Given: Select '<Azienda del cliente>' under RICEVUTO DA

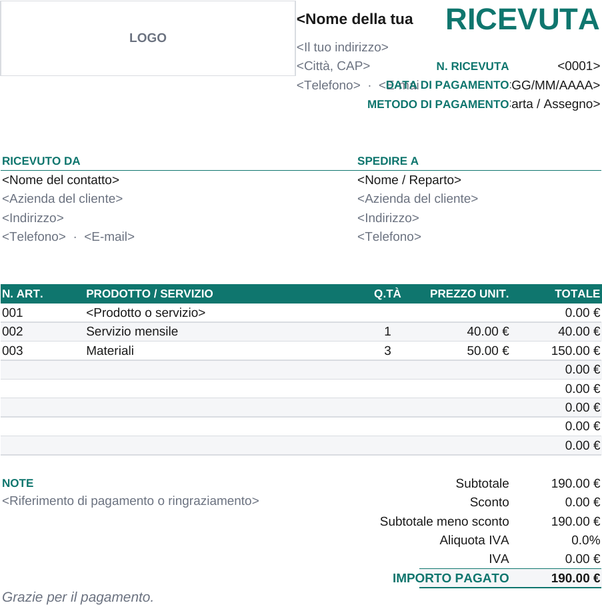Looking at the screenshot, I should pos(62,199).
